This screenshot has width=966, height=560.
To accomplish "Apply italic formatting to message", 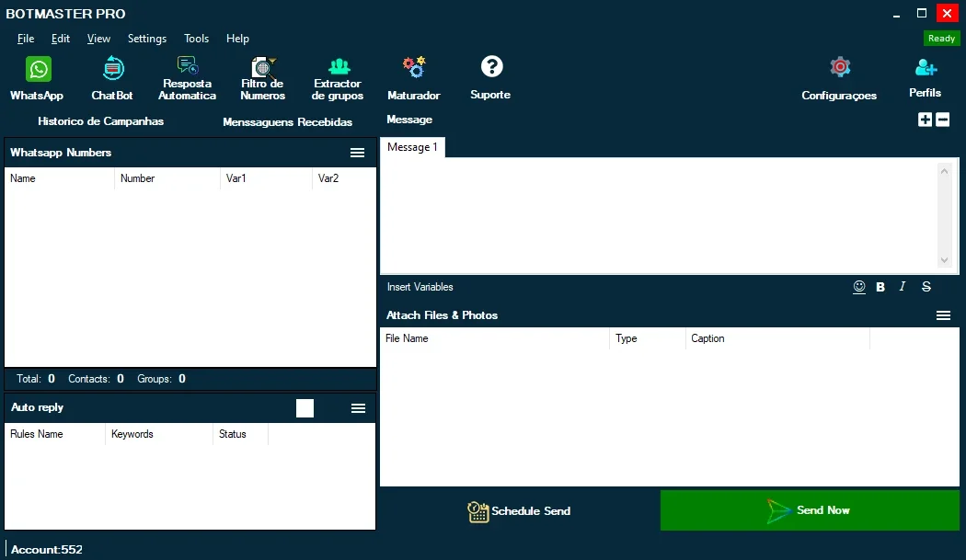I will coord(903,287).
